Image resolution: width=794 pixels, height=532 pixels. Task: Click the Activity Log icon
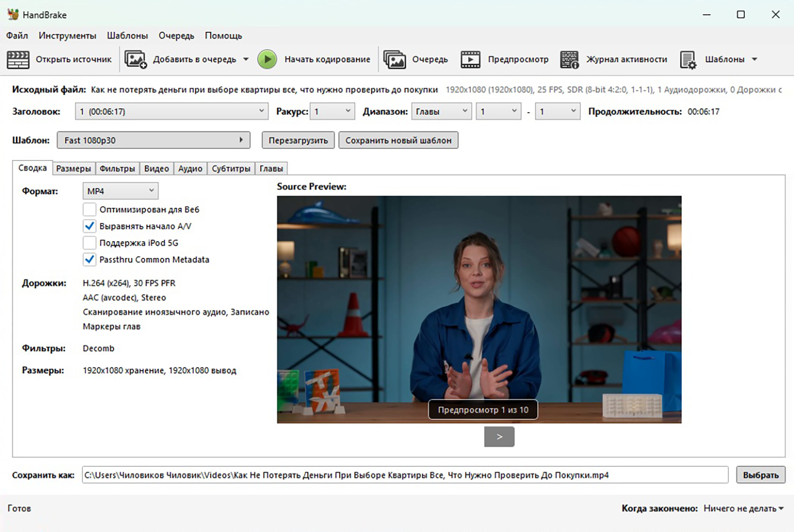pyautogui.click(x=569, y=60)
